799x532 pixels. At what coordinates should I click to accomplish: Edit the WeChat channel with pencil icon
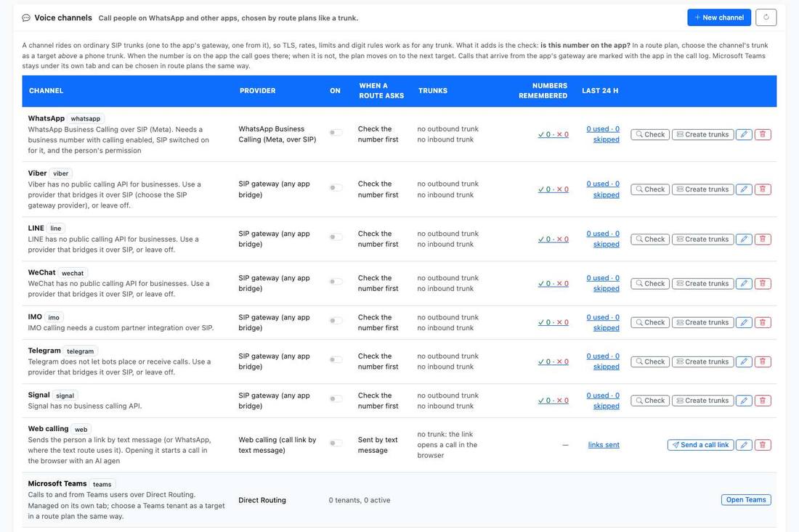(744, 284)
